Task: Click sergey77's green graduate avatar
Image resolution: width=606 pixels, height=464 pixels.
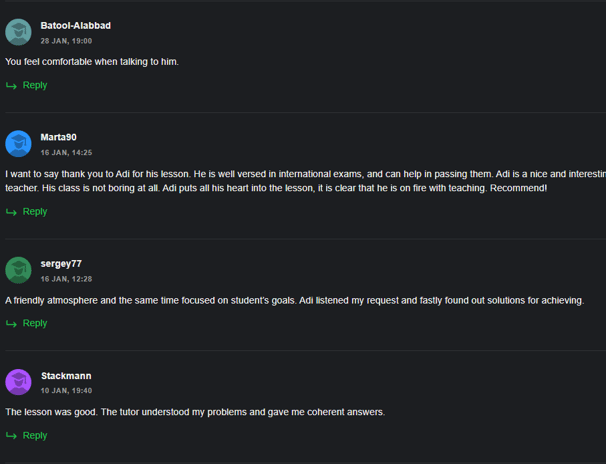Action: click(x=18, y=270)
